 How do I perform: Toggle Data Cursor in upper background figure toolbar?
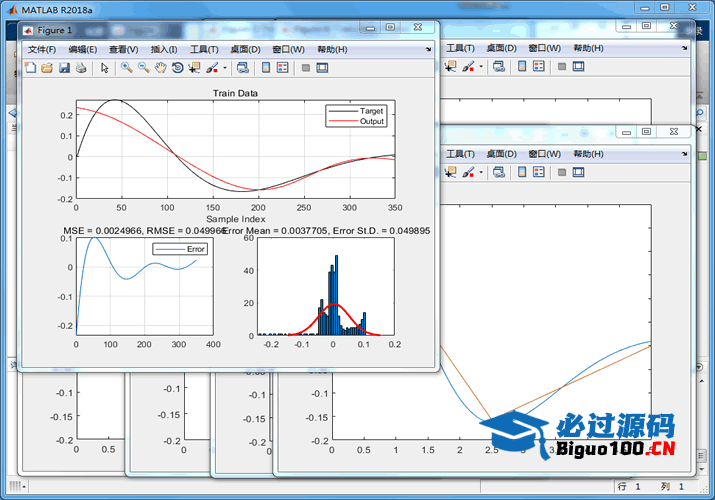pyautogui.click(x=451, y=67)
